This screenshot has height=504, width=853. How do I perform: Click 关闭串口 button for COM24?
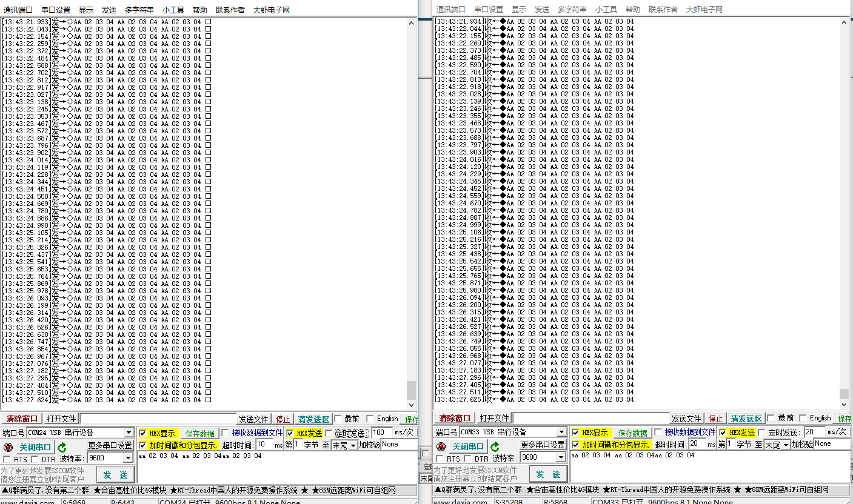35,447
